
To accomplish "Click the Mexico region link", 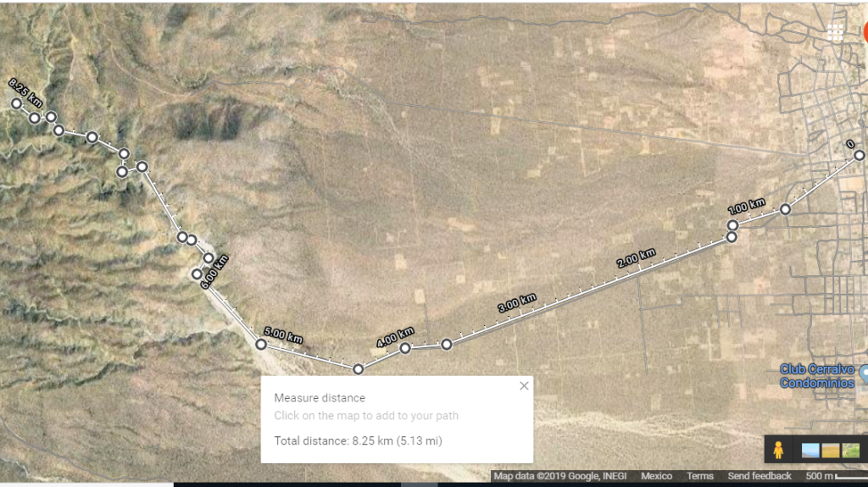I will coord(657,476).
